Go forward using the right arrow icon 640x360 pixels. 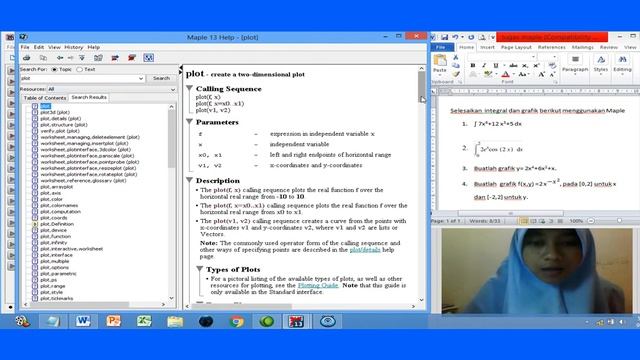tap(70, 58)
